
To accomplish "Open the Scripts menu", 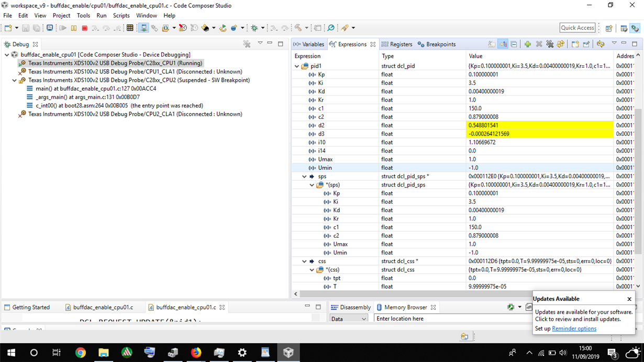I will tap(121, 16).
